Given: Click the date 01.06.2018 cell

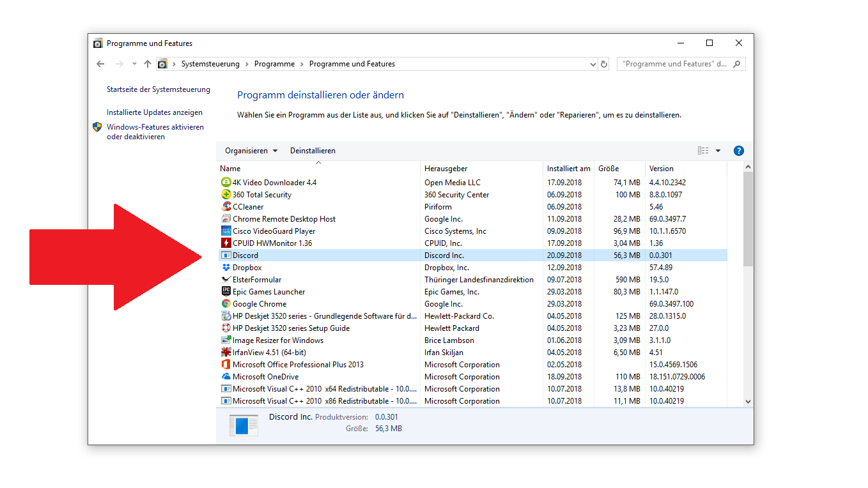Looking at the screenshot, I should coord(564,340).
